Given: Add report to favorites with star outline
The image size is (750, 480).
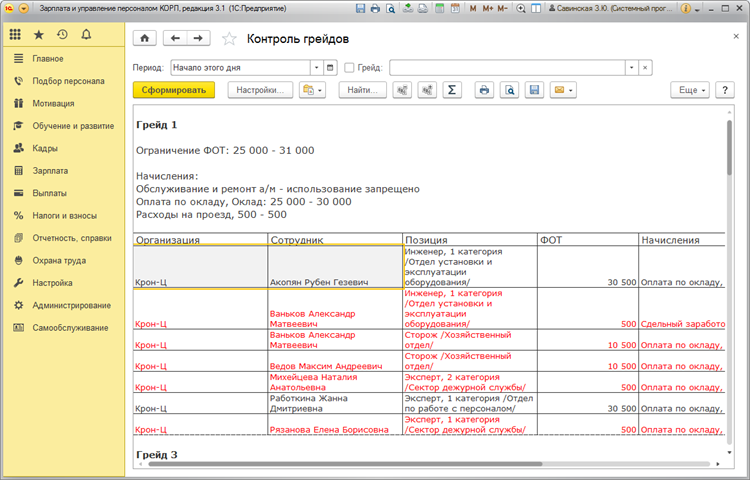Looking at the screenshot, I should (229, 39).
